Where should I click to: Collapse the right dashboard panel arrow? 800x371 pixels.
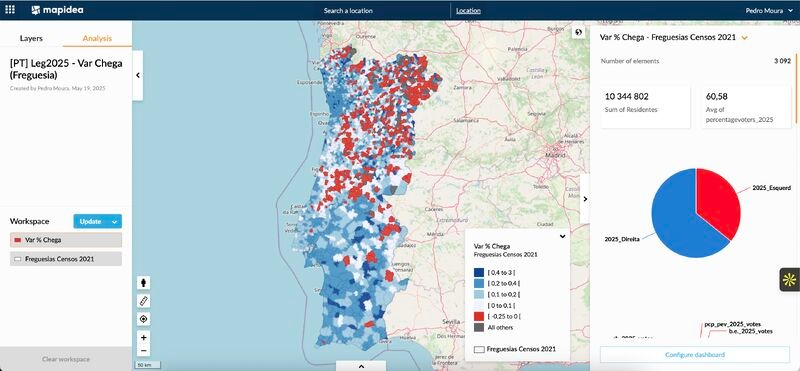tap(585, 199)
